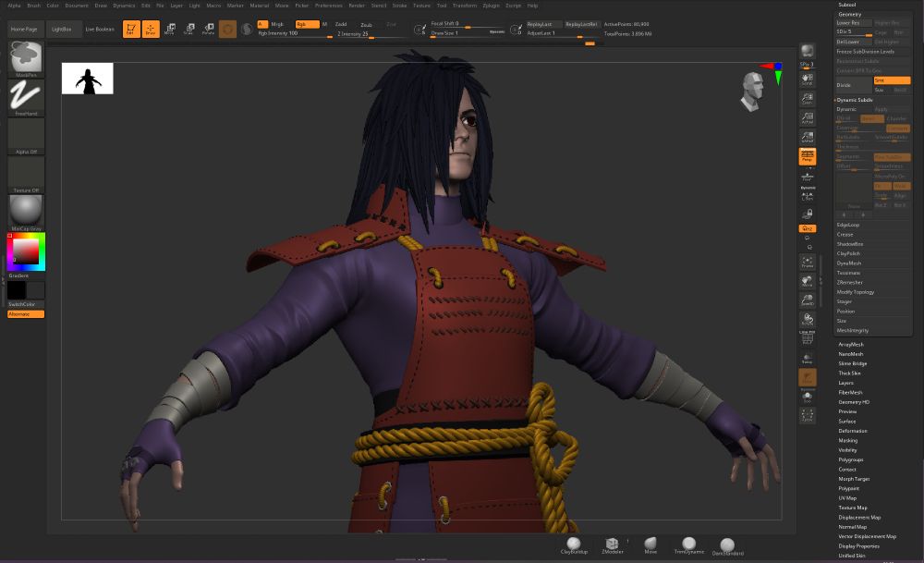924x563 pixels.
Task: Expand the NanoMesh subpalette
Action: click(x=851, y=354)
